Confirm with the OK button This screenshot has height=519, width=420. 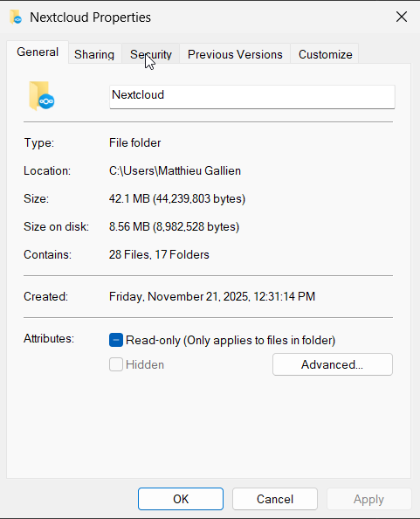tap(181, 499)
